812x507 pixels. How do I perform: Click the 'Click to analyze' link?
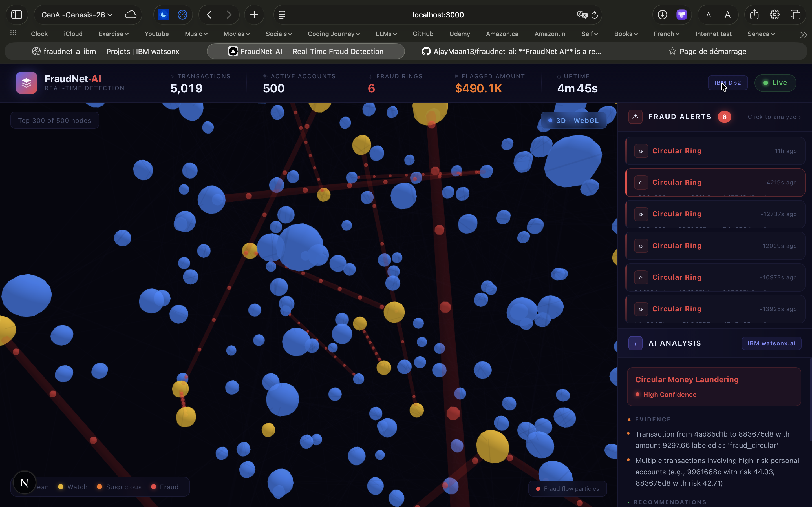click(774, 117)
